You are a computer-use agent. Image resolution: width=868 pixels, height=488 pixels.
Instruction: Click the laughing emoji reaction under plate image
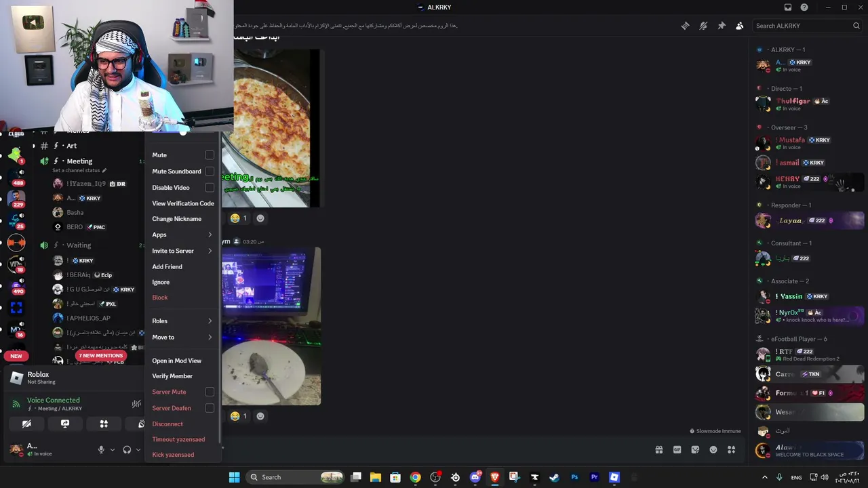239,416
